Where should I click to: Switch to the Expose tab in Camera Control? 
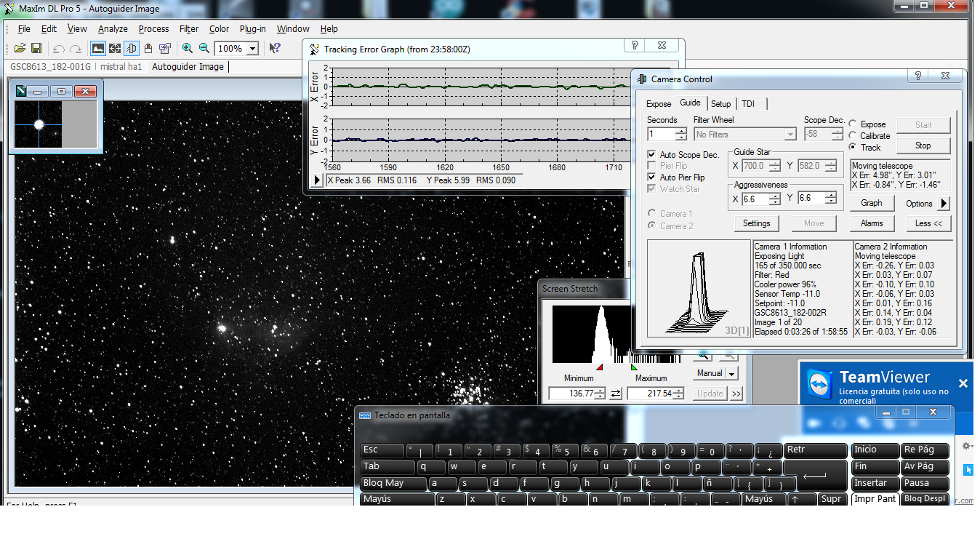[x=659, y=104]
